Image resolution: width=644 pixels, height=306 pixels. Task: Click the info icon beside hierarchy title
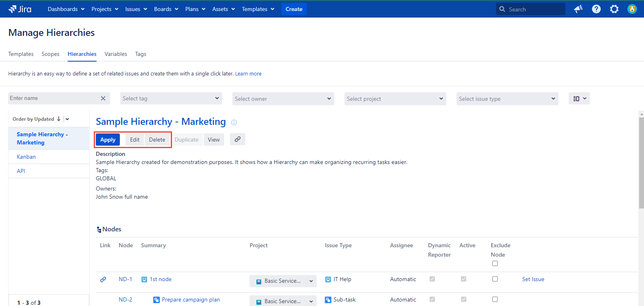234,122
